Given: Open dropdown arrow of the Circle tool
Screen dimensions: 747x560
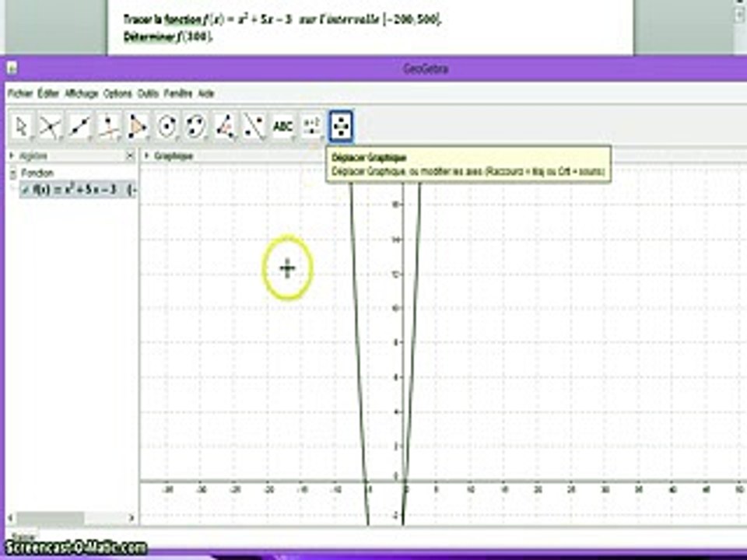Looking at the screenshot, I should click(x=177, y=138).
